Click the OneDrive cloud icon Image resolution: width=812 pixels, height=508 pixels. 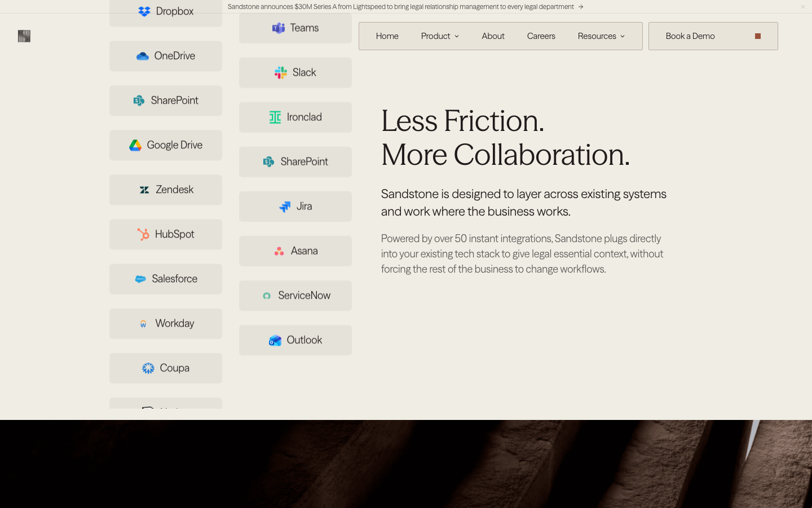point(143,56)
